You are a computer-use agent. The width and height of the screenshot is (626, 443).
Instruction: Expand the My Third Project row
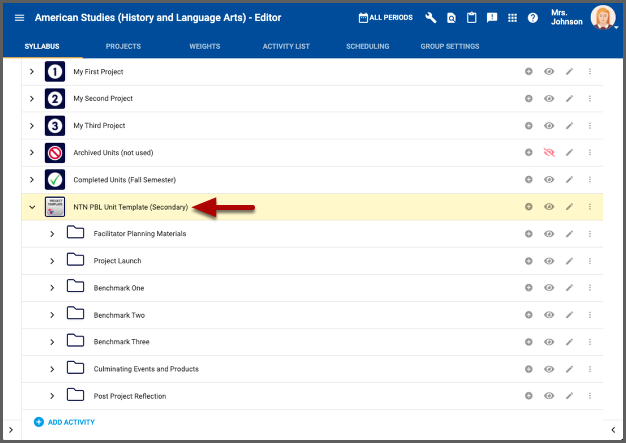[x=32, y=126]
